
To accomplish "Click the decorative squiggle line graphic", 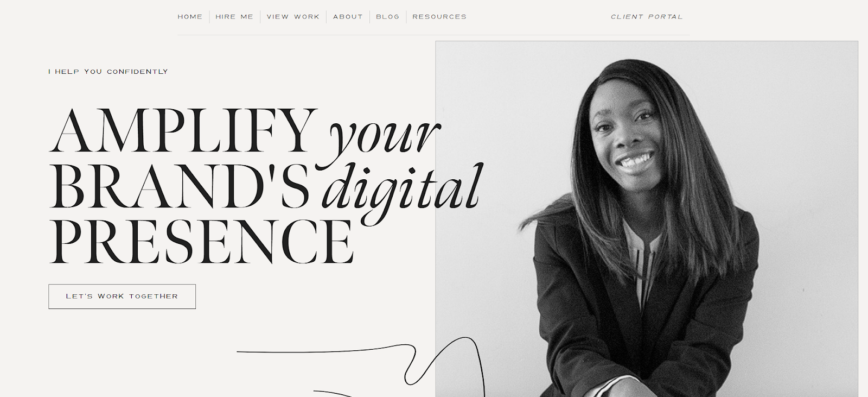I will 361,364.
